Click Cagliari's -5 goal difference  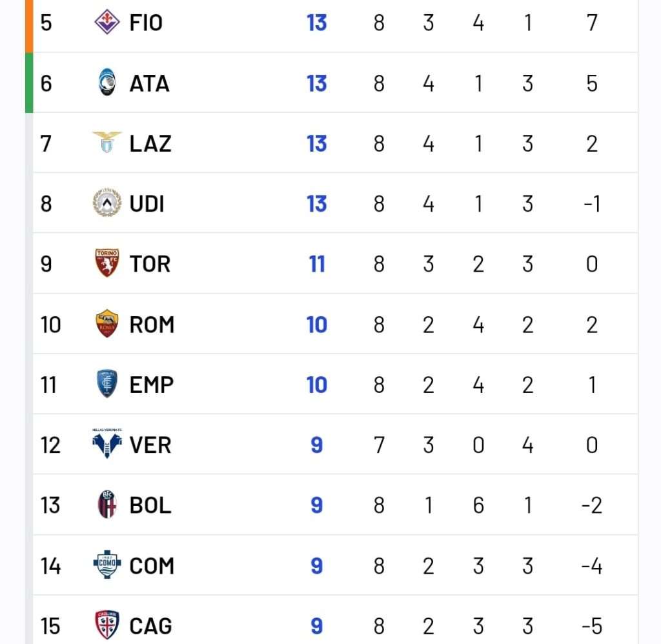click(x=592, y=625)
